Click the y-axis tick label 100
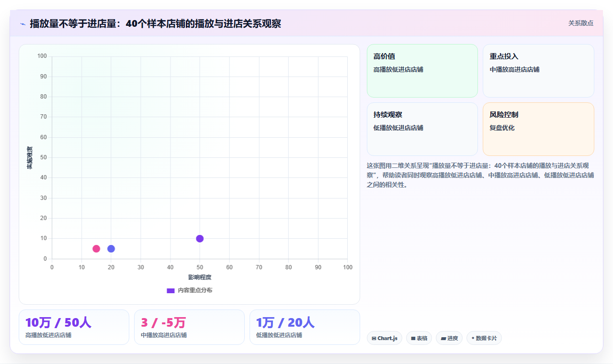The height and width of the screenshot is (364, 613). pyautogui.click(x=42, y=56)
